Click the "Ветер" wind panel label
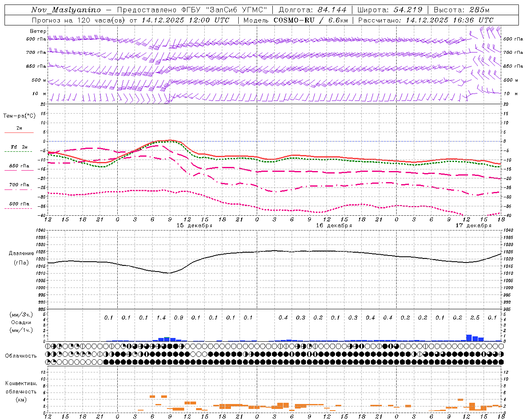Screen dimensions: 525x420 point(38,31)
